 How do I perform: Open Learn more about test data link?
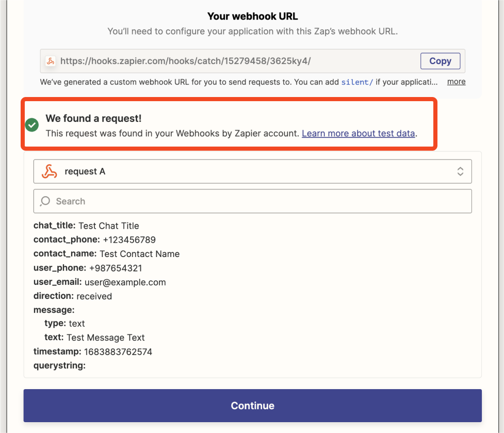pyautogui.click(x=359, y=133)
